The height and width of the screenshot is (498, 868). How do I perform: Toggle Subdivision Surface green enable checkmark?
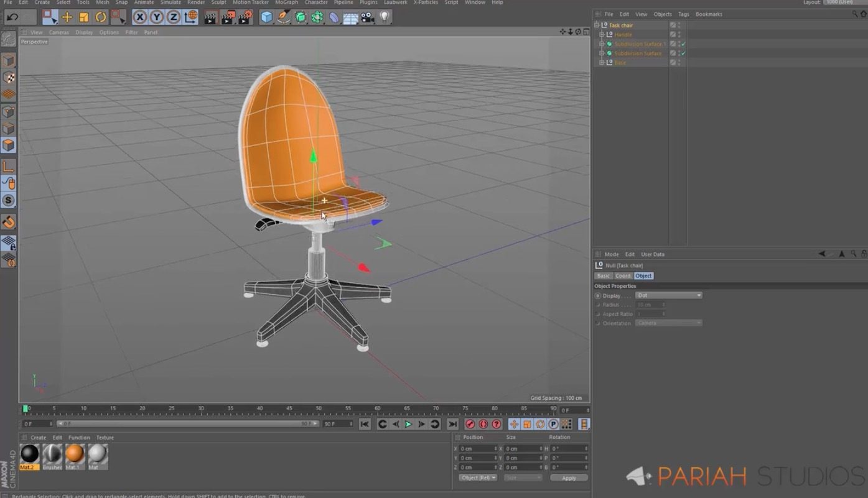(683, 53)
